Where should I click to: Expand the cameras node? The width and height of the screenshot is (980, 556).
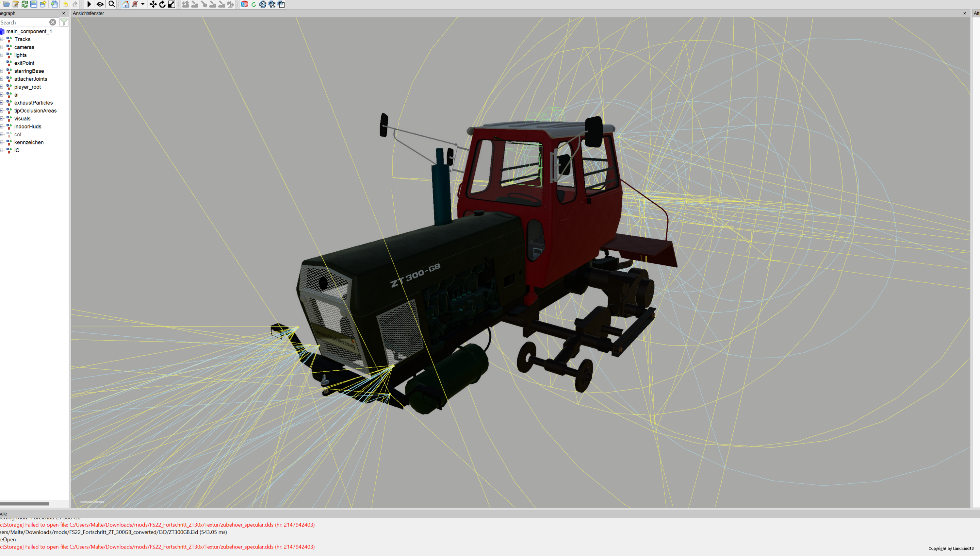click(2, 47)
